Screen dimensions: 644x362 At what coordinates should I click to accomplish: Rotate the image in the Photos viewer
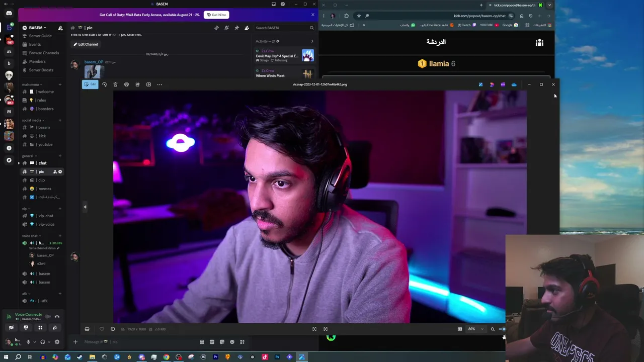tap(104, 84)
